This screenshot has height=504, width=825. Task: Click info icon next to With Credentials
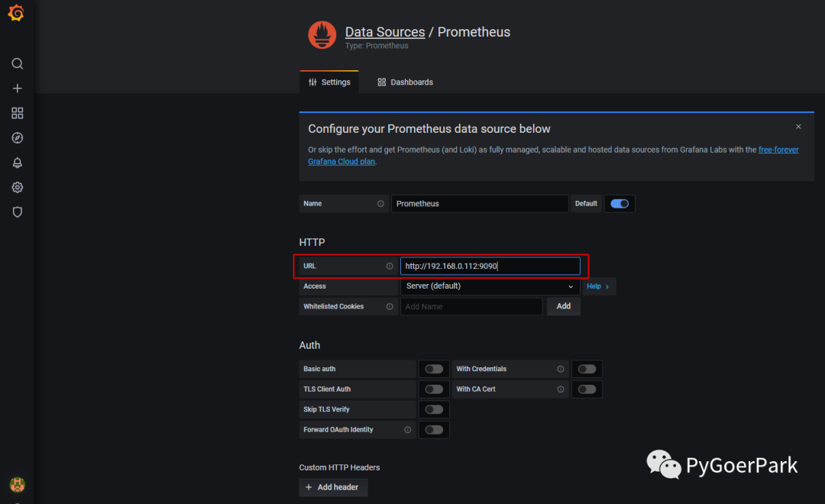click(561, 370)
